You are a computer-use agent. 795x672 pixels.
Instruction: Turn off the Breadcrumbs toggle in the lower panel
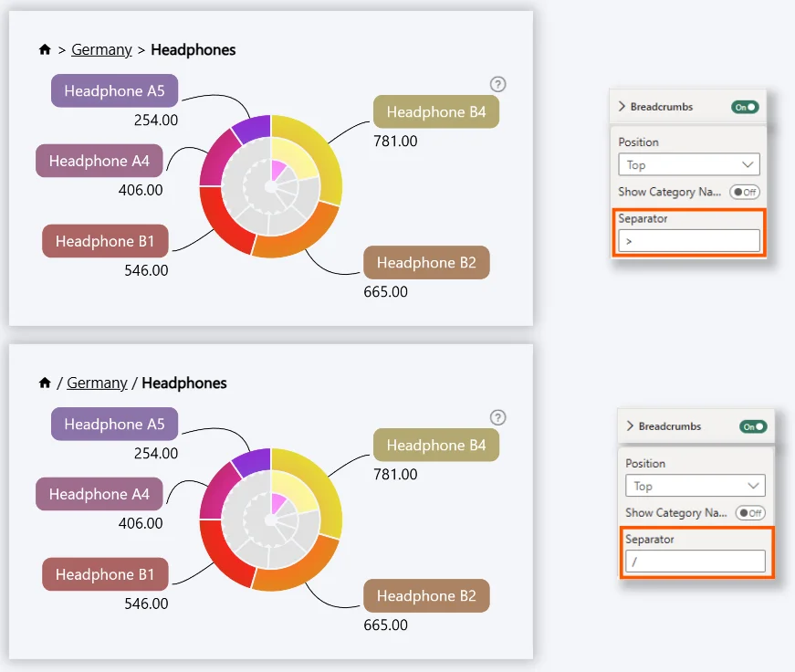753,426
